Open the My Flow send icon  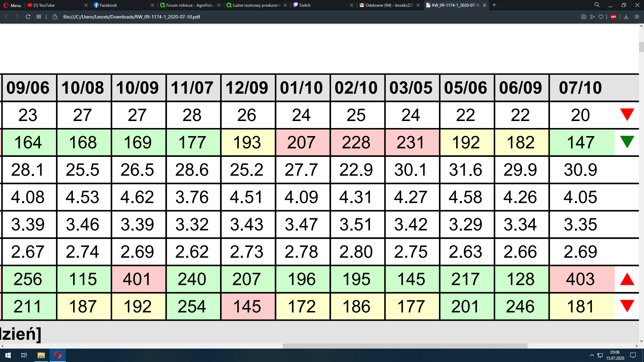point(592,17)
